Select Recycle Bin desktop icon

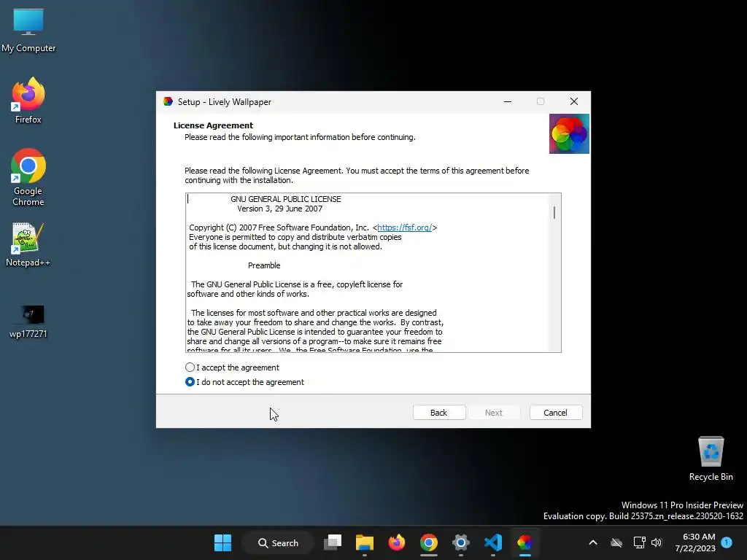click(x=711, y=459)
